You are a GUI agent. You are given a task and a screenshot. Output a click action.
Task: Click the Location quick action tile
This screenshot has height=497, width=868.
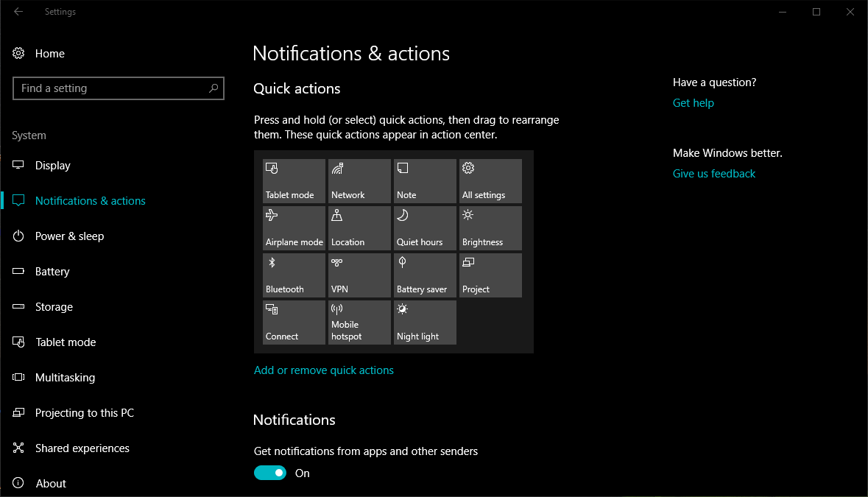[x=359, y=228]
